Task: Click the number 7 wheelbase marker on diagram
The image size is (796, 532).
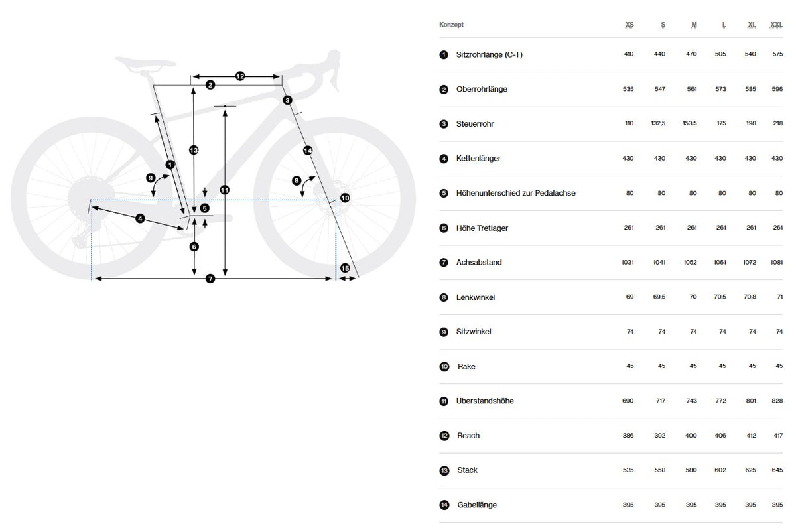Action: pyautogui.click(x=210, y=279)
